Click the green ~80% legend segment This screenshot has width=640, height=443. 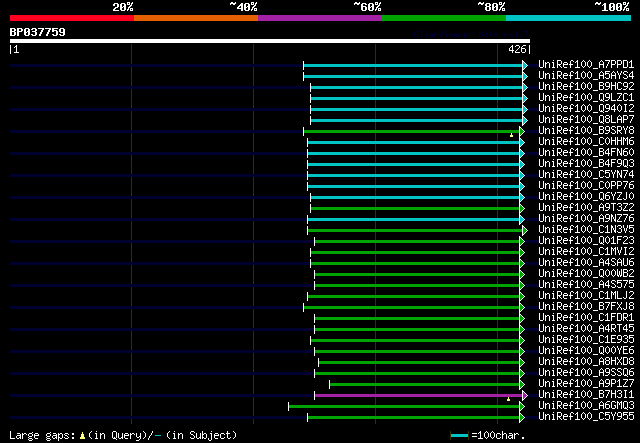pos(444,18)
